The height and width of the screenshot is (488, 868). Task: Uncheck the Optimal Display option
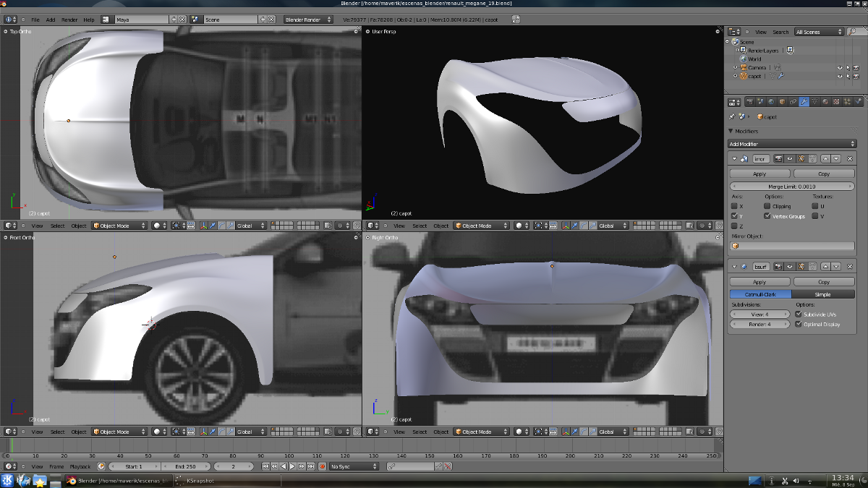[799, 325]
